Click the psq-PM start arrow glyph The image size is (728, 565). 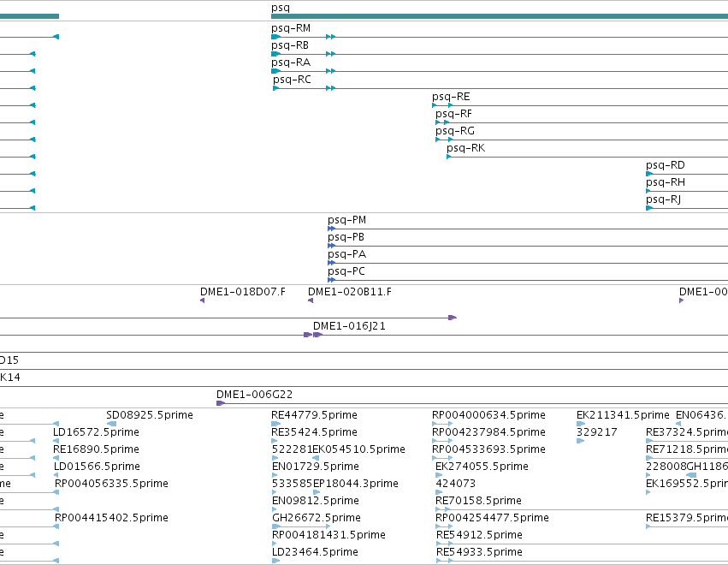point(332,229)
